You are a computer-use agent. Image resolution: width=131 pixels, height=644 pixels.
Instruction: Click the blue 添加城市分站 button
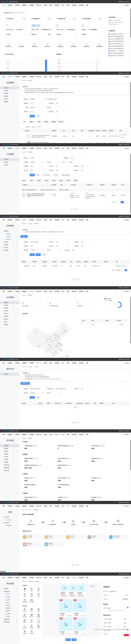25,383
